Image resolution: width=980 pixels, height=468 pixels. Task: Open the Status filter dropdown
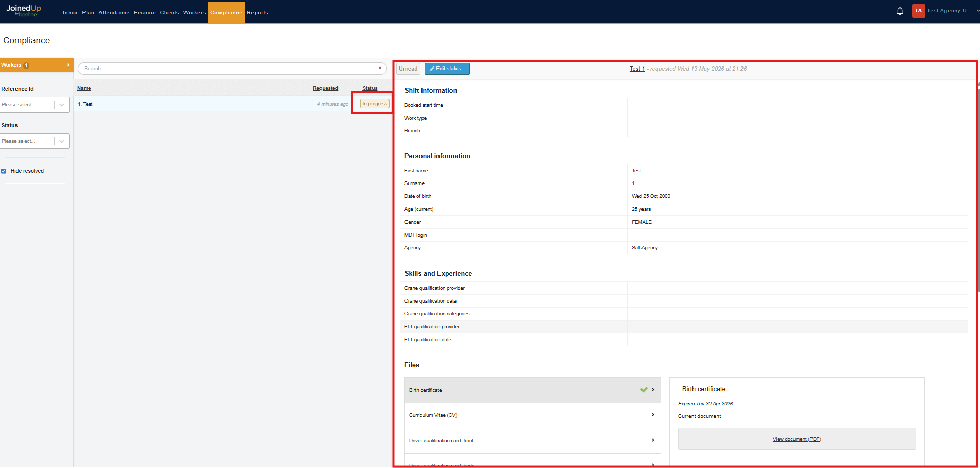[x=35, y=141]
